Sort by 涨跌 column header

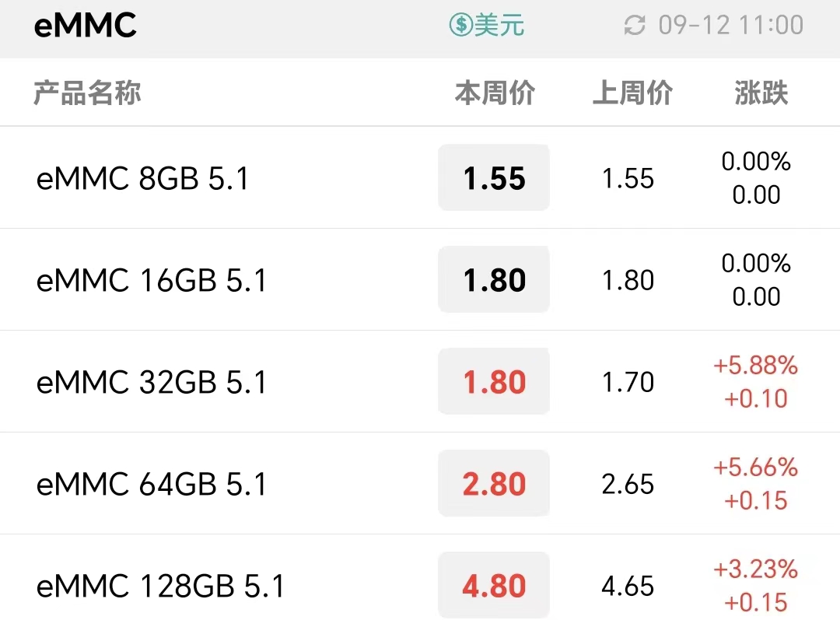coord(761,93)
